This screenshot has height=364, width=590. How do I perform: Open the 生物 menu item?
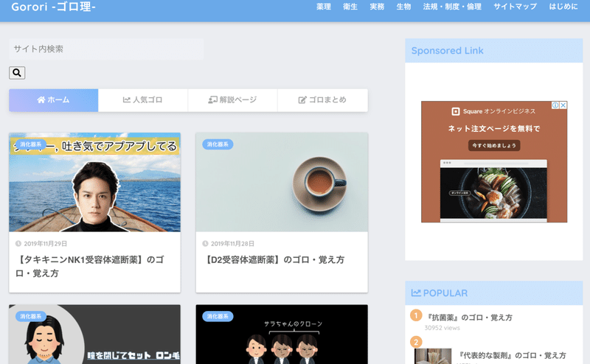(403, 7)
